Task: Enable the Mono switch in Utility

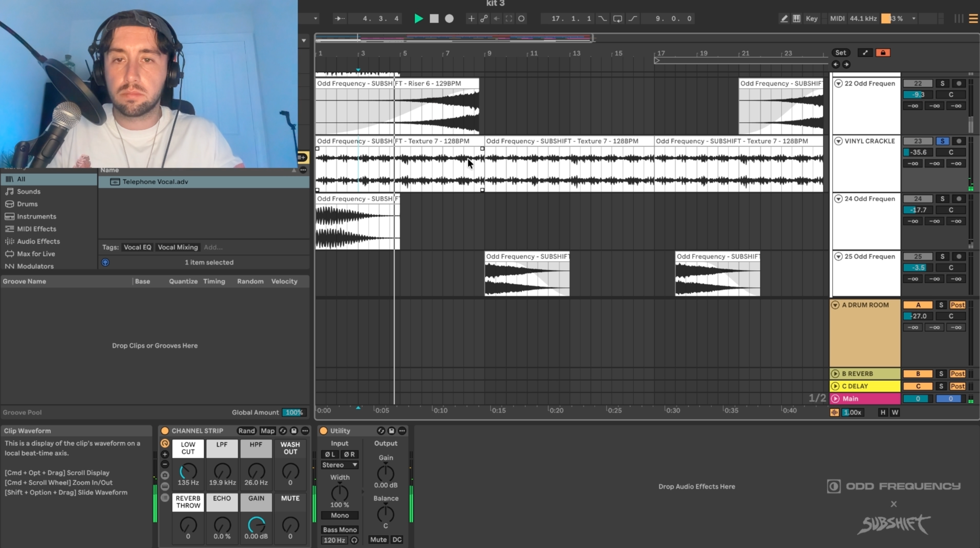Action: [339, 515]
